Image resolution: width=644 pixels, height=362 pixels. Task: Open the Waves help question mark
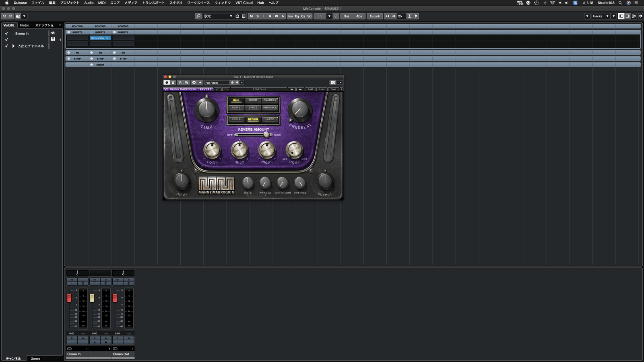tap(341, 89)
